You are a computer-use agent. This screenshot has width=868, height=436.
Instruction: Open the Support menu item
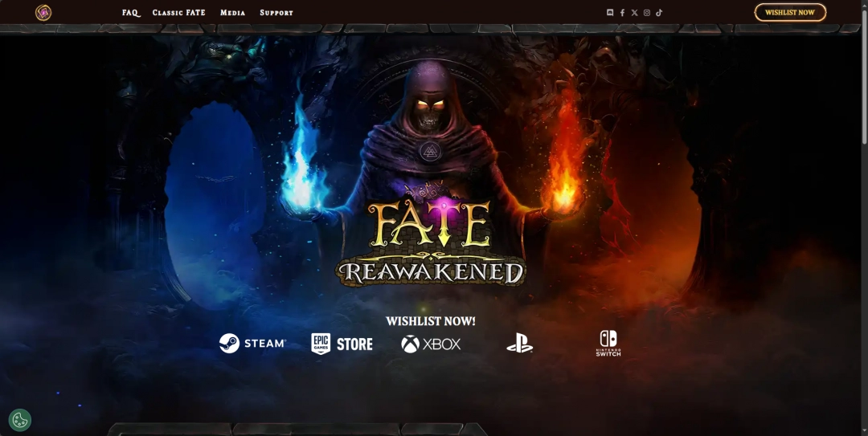coord(276,12)
